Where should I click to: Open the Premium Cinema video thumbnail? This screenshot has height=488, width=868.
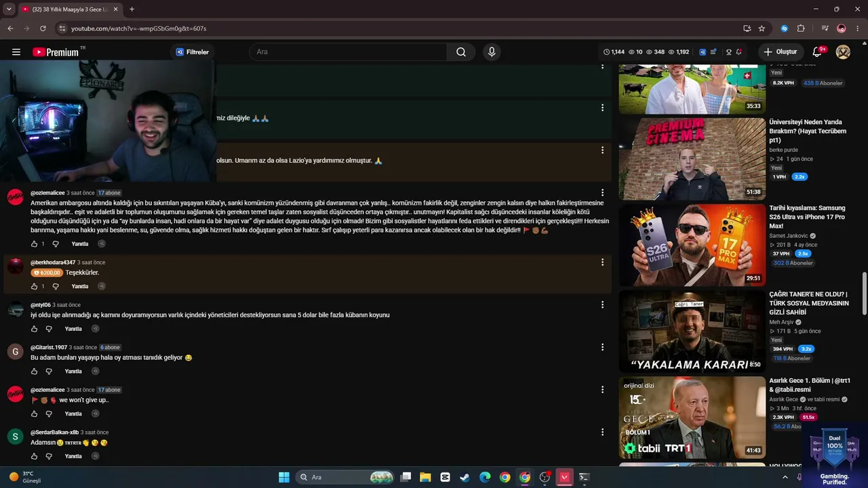click(x=692, y=159)
